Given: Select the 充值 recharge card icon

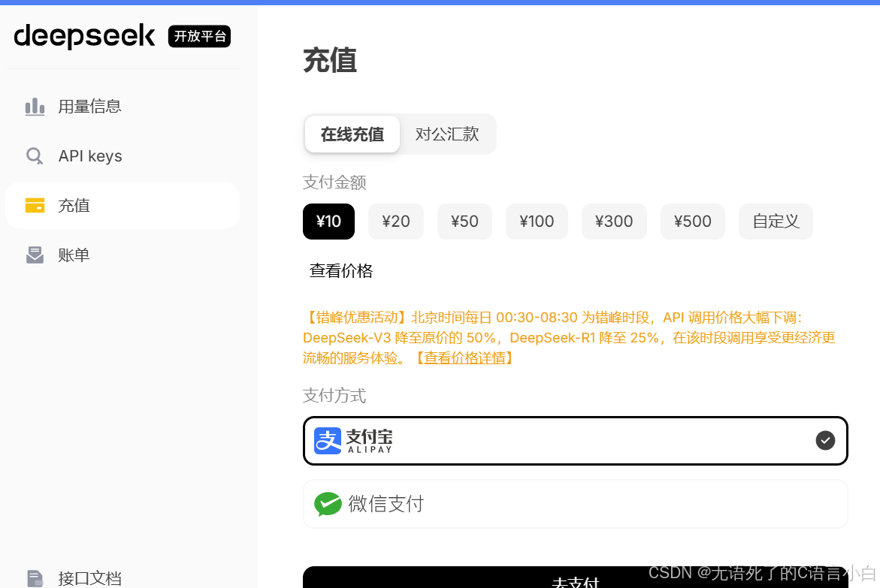Looking at the screenshot, I should [x=35, y=205].
